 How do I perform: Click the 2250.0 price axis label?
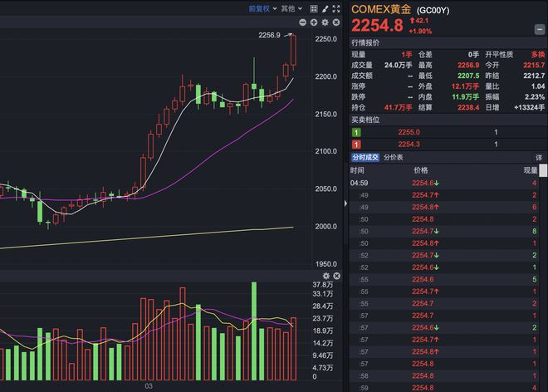pos(326,39)
